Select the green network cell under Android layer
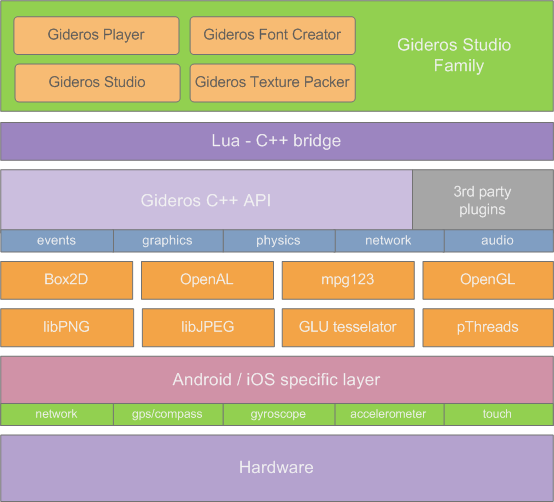The width and height of the screenshot is (554, 502). tap(57, 414)
